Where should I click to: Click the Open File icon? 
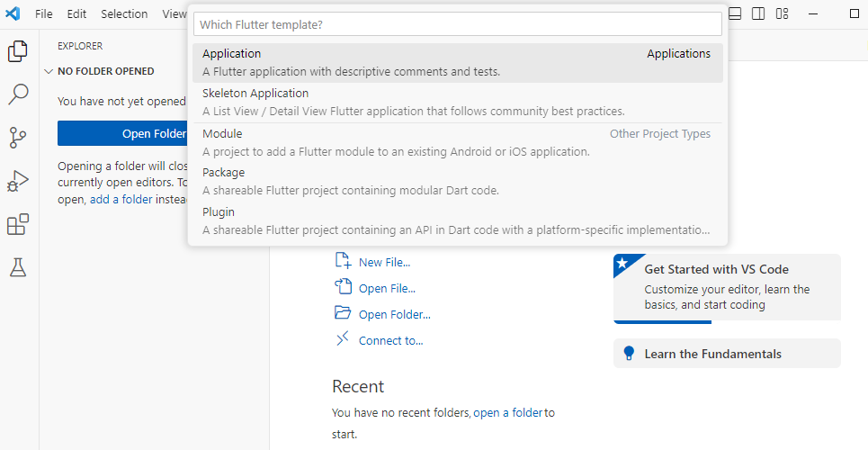[343, 286]
